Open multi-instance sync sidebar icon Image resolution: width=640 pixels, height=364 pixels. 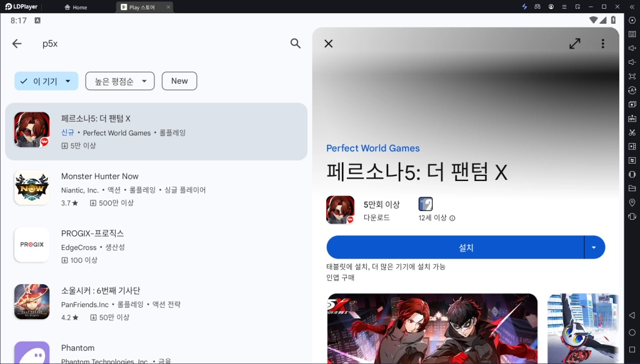(632, 104)
